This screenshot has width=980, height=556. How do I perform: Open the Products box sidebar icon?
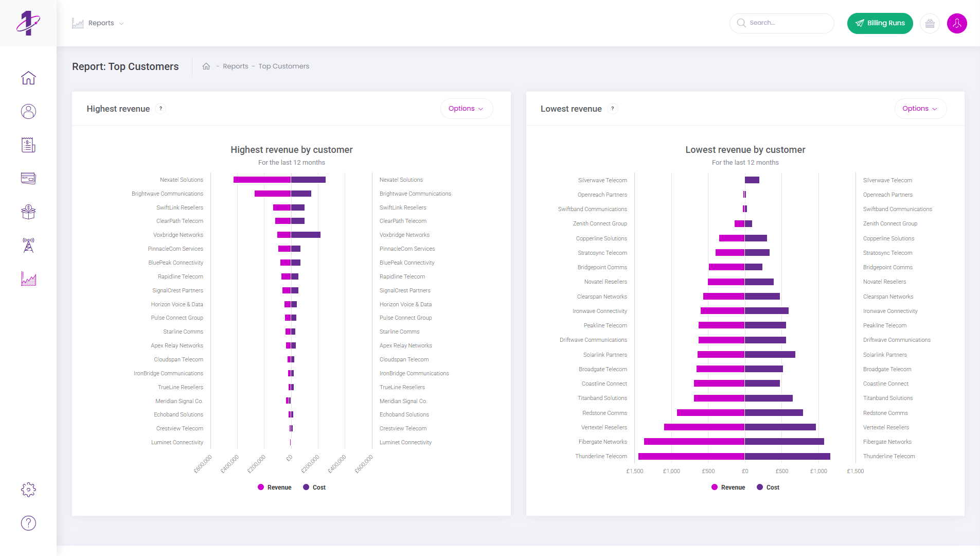click(x=28, y=212)
